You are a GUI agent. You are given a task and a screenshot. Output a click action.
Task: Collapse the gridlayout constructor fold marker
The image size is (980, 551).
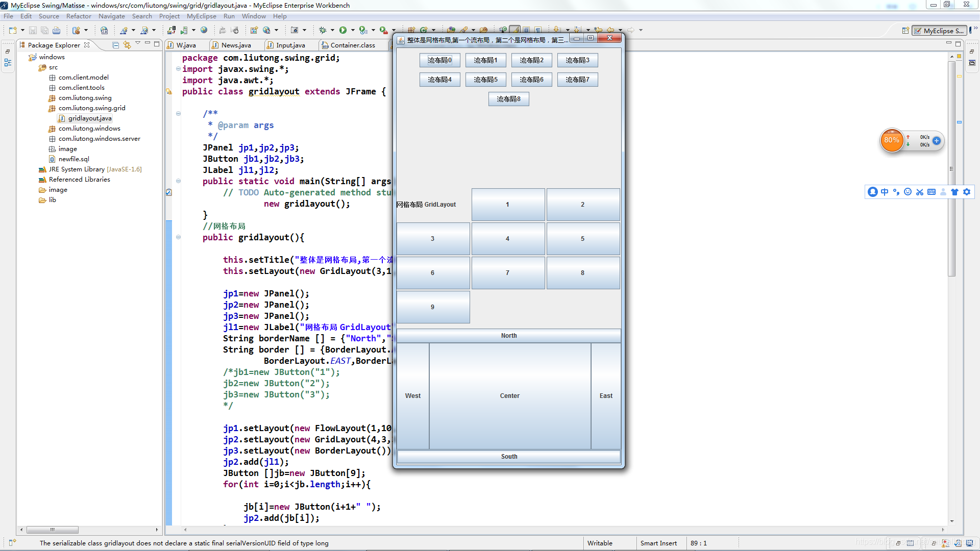tap(178, 237)
